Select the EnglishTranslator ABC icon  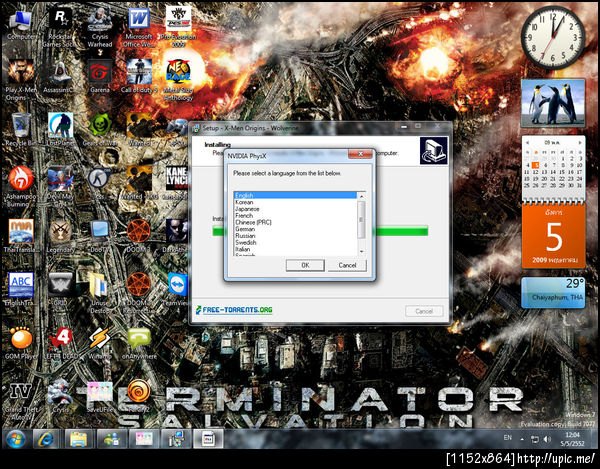[x=21, y=289]
